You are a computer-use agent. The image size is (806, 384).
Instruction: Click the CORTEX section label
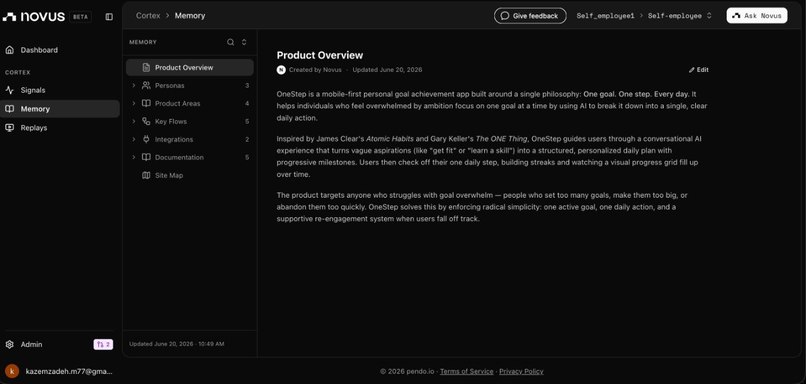point(18,72)
